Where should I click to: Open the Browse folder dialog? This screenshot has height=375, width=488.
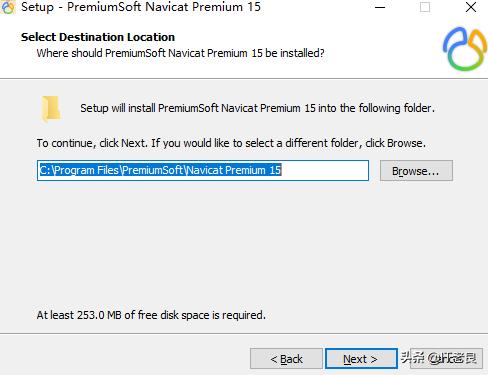[x=416, y=171]
